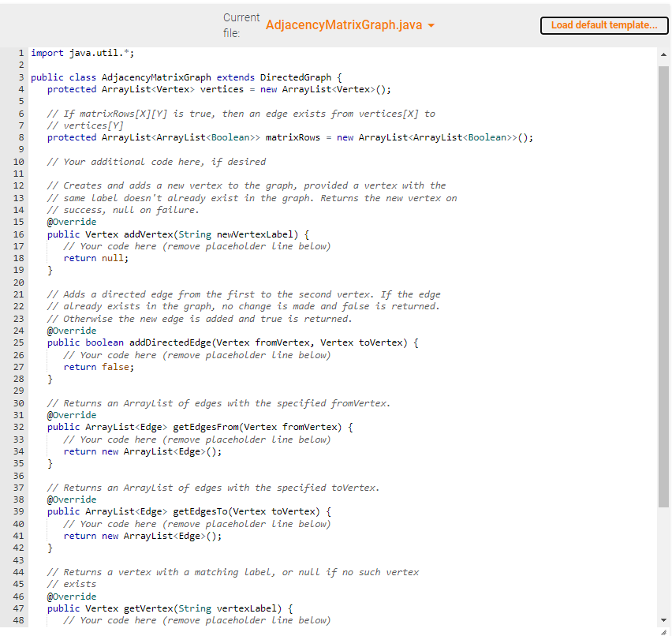Click the return statement on line 34
Viewport: 672px width, 636px height.
pyautogui.click(x=143, y=451)
